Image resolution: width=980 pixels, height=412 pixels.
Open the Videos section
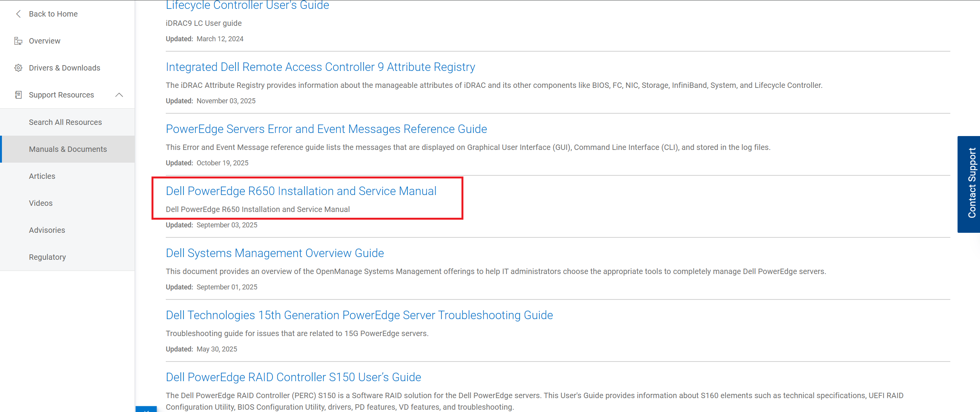40,203
